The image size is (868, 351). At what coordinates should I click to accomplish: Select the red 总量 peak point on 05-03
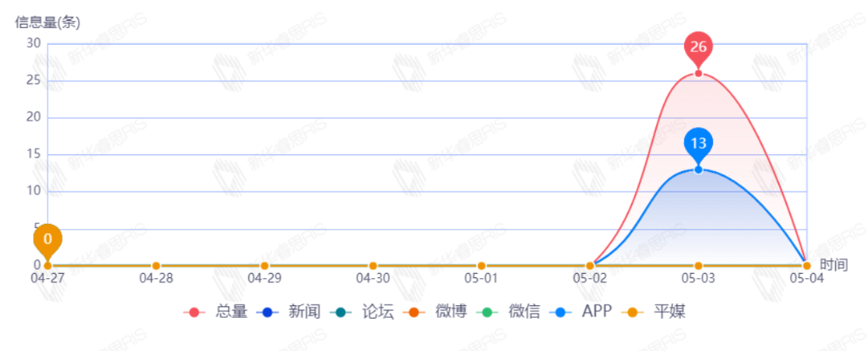click(x=698, y=74)
